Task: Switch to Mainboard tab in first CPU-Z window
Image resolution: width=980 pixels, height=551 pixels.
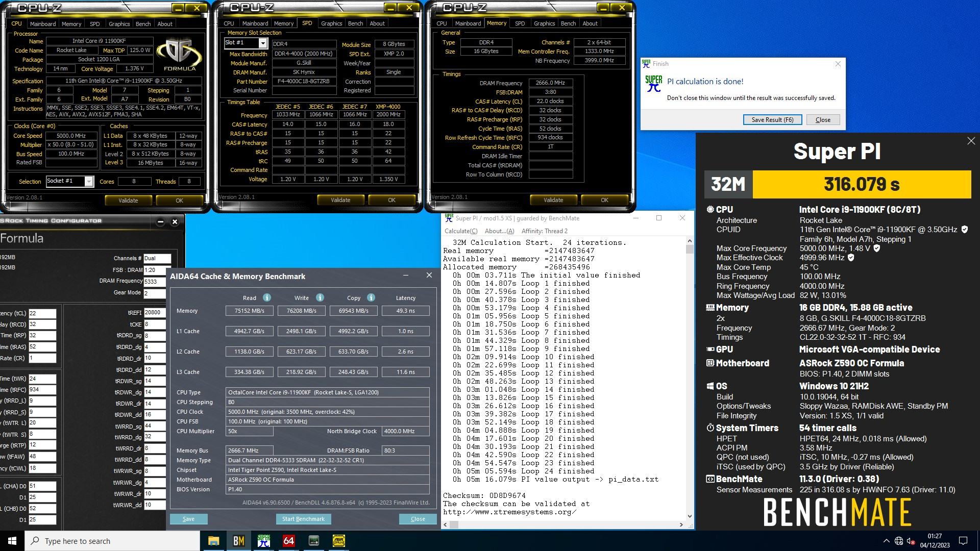Action: pos(43,24)
